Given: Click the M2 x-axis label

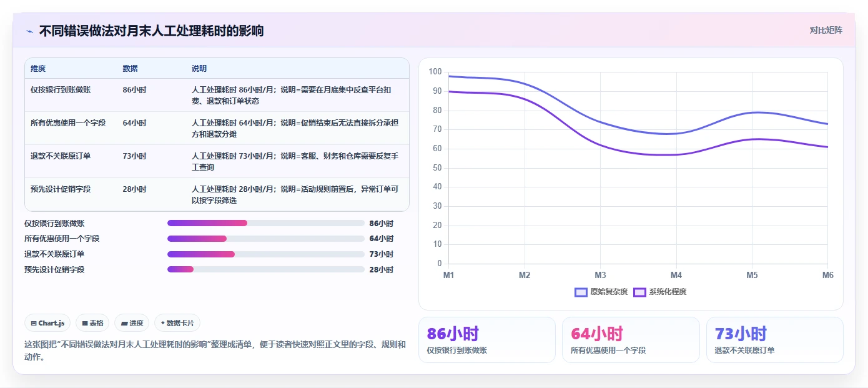Looking at the screenshot, I should (x=525, y=275).
